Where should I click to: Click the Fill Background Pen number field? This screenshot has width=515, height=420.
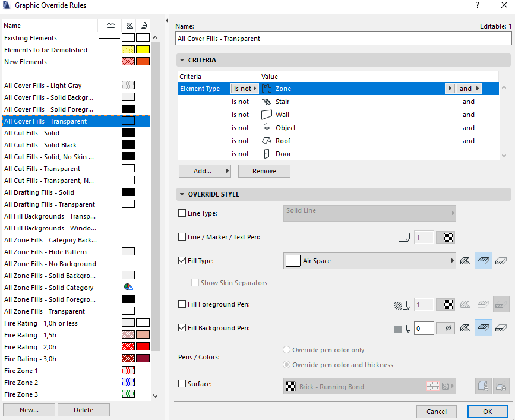pos(424,328)
